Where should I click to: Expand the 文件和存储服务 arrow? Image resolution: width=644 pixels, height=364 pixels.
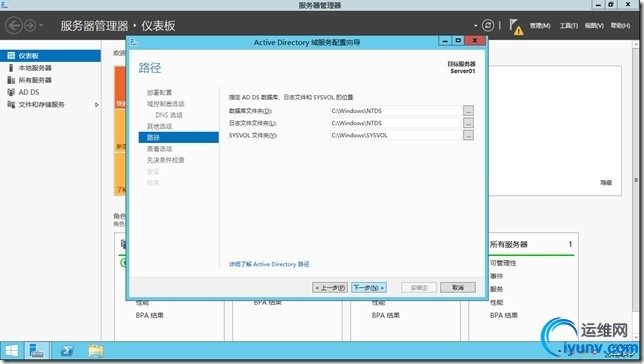pos(97,105)
